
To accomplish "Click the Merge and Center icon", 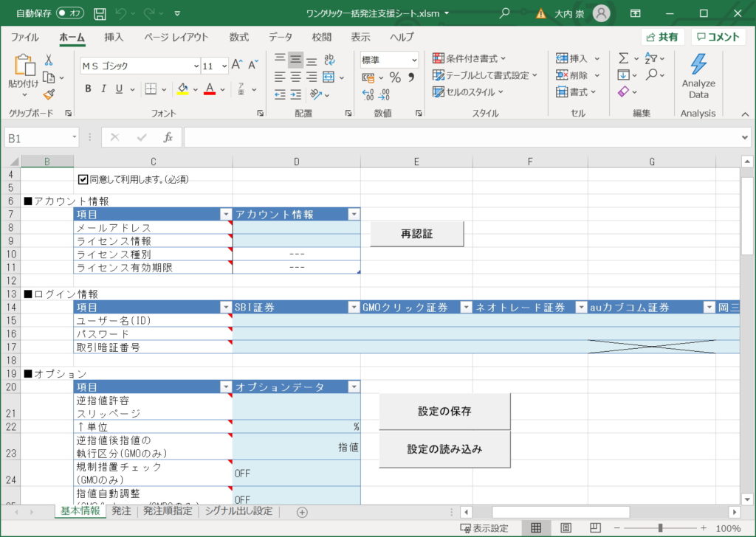I will 329,77.
